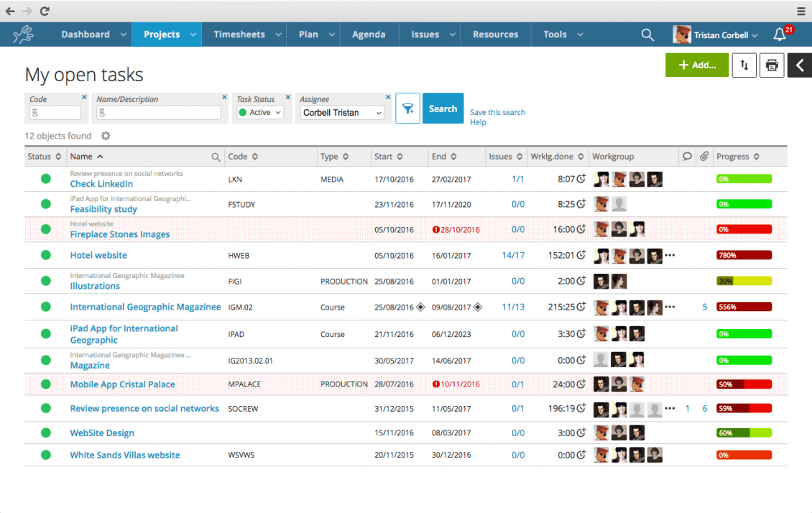Collapse the panel using the dark chevron button

(x=799, y=65)
